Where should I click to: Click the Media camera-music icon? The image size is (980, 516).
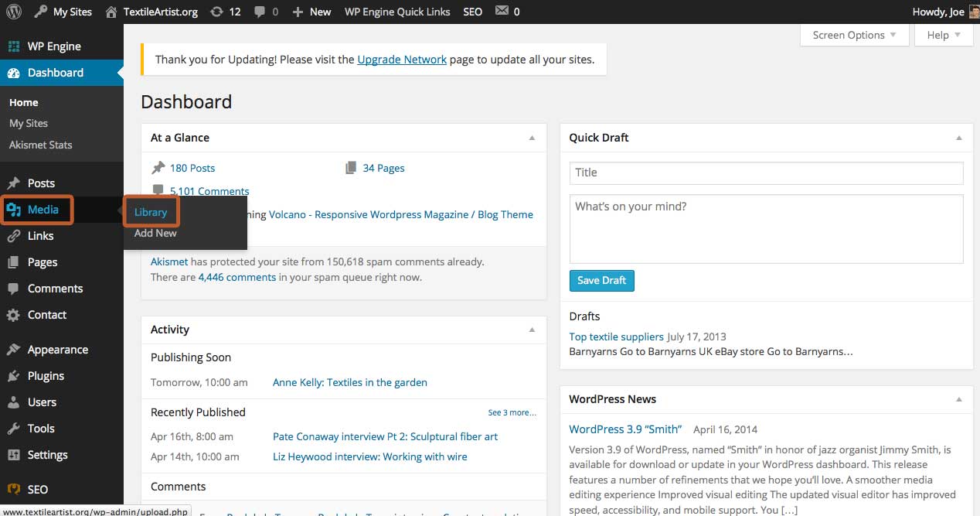(14, 210)
